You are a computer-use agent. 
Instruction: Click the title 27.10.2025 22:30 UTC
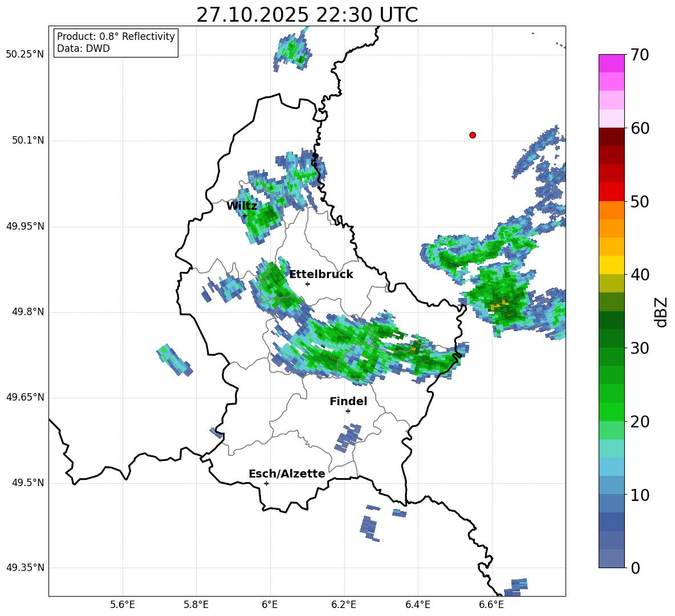[x=307, y=15]
